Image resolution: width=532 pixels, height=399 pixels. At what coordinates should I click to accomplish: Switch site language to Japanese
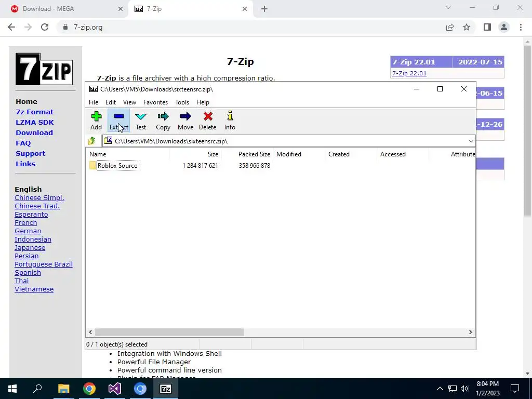tap(30, 248)
